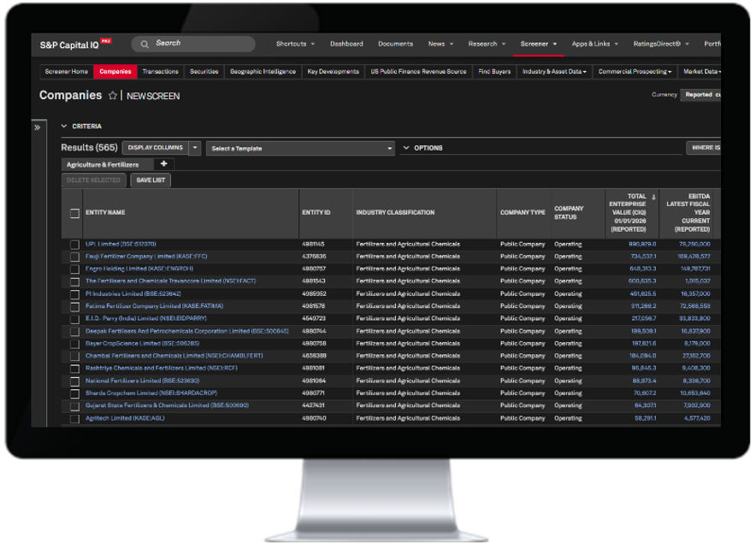756x550 pixels.
Task: Check the Engro Holding Limited row checkbox
Action: (x=74, y=269)
